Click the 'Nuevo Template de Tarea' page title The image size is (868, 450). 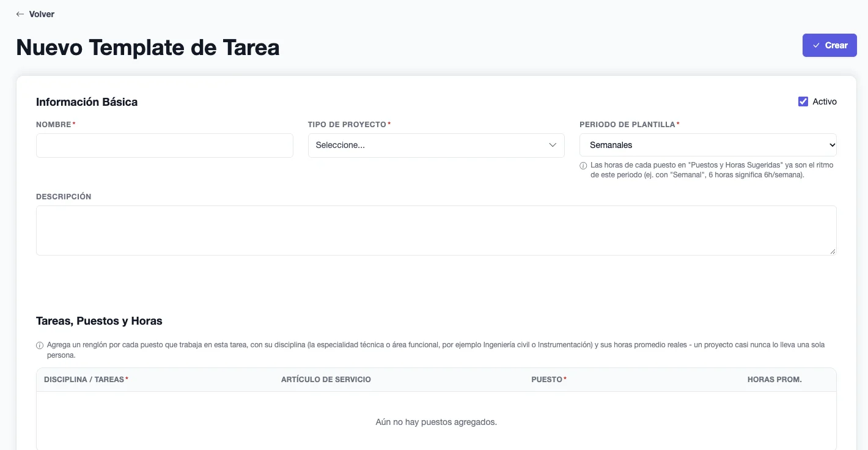click(148, 47)
